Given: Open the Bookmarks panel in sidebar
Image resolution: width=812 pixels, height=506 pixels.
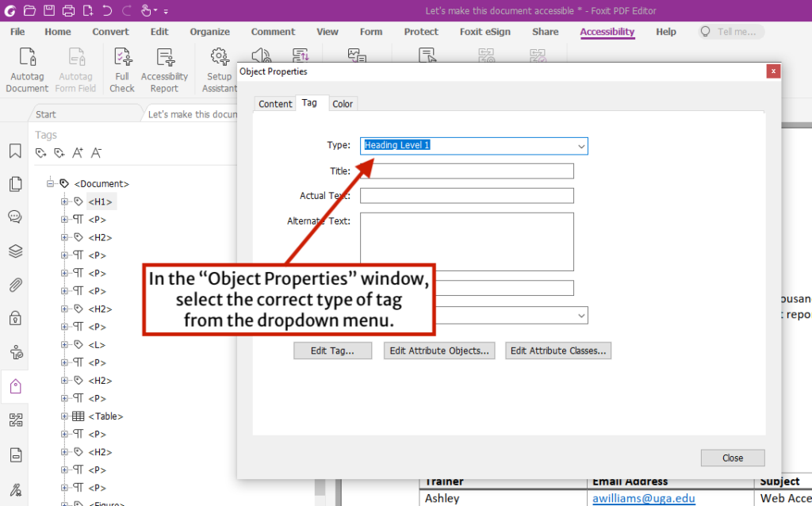Looking at the screenshot, I should [14, 151].
